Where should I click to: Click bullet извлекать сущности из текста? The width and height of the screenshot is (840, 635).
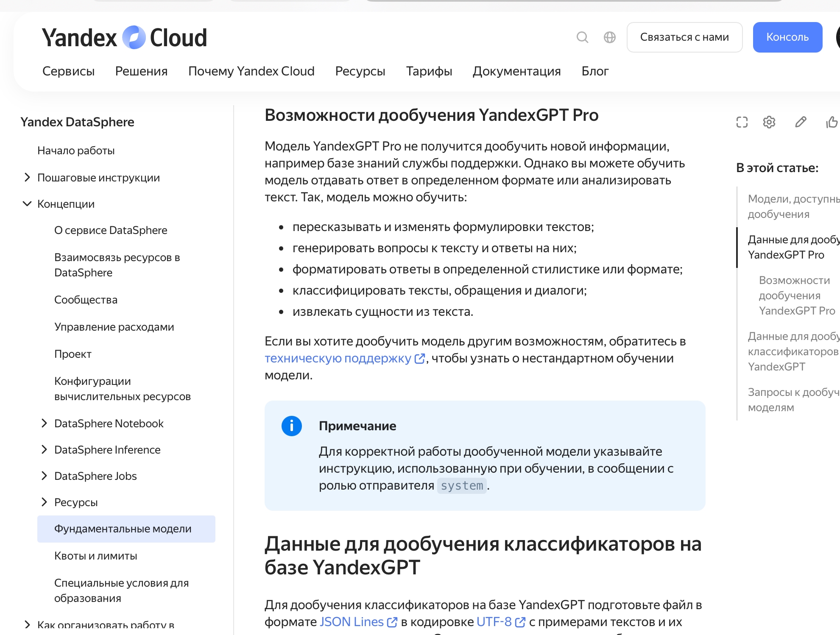(382, 312)
